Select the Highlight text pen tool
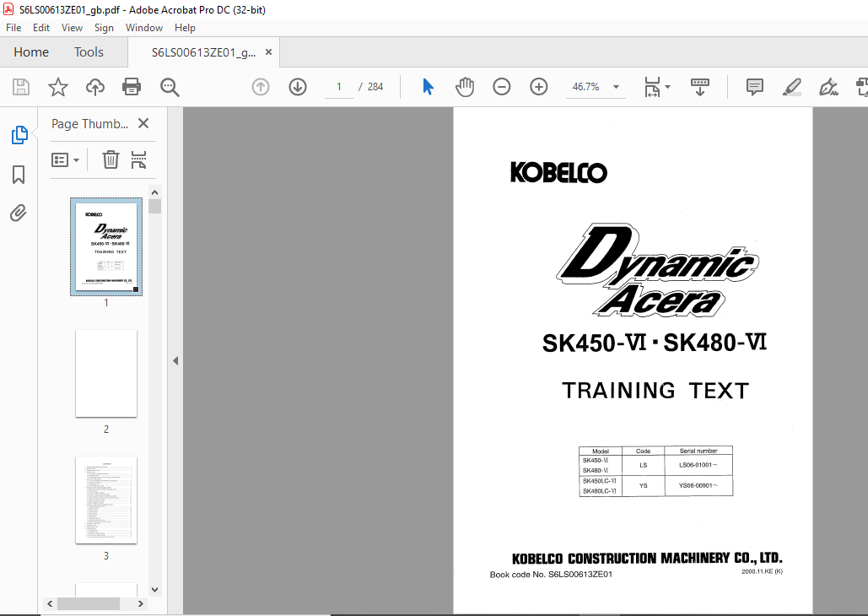868x616 pixels. (791, 87)
